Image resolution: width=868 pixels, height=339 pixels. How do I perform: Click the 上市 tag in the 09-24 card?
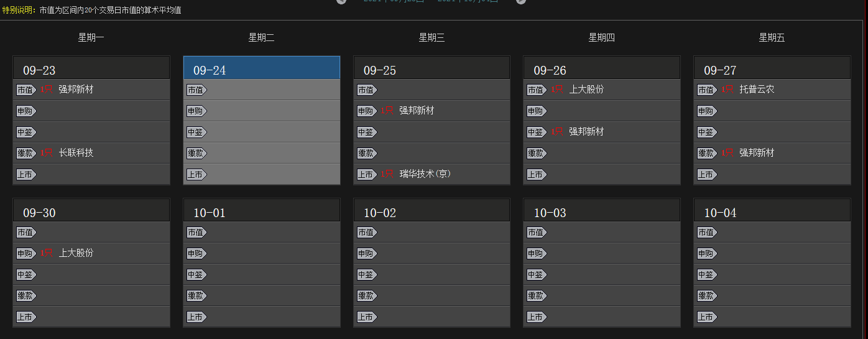[196, 175]
